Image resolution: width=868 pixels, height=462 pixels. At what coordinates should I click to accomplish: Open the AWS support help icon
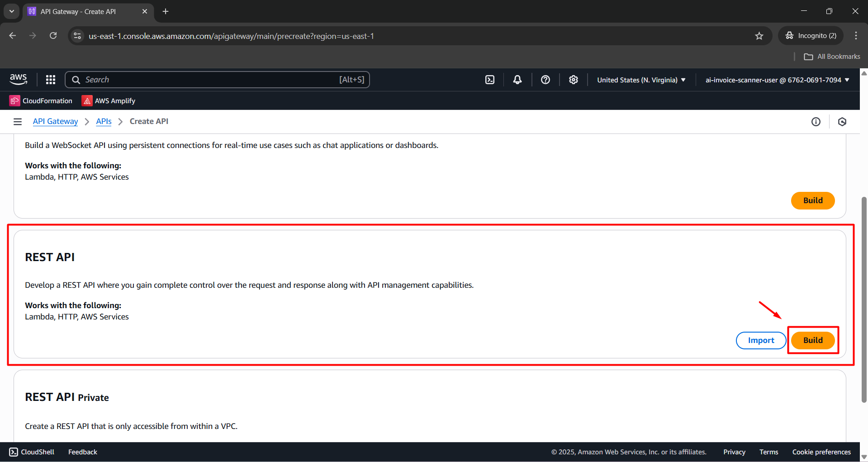[545, 80]
